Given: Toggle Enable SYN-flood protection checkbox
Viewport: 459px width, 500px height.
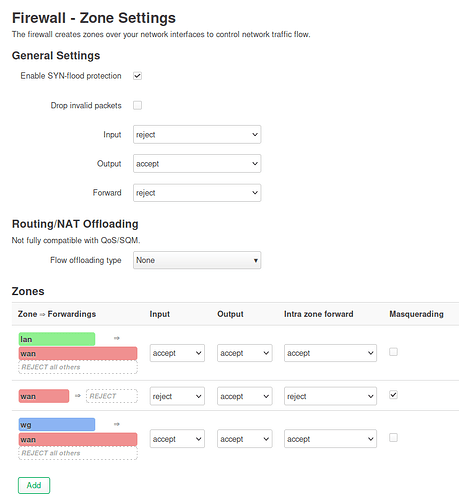Looking at the screenshot, I should click(137, 76).
